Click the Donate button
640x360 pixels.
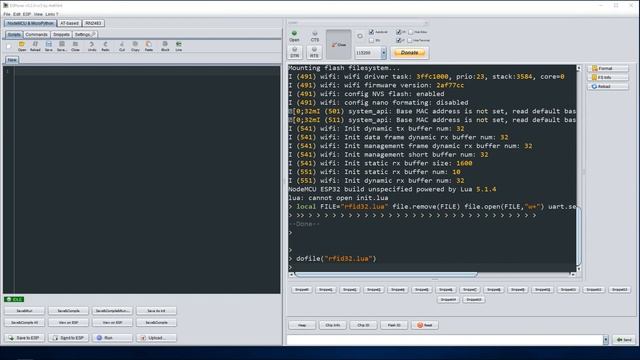pos(409,53)
